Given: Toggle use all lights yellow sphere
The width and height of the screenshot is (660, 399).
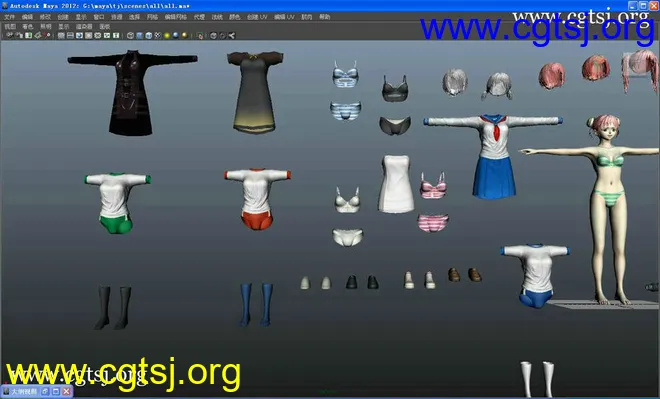Looking at the screenshot, I should (167, 35).
